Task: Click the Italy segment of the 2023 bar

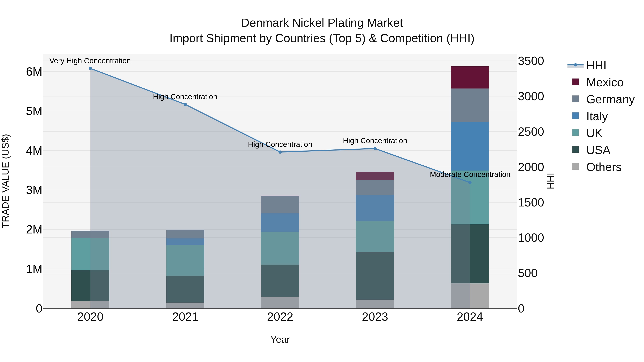Action: point(375,208)
